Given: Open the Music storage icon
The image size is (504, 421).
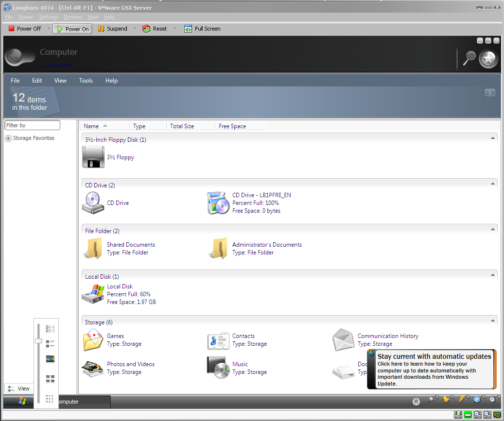Looking at the screenshot, I should pos(218,368).
